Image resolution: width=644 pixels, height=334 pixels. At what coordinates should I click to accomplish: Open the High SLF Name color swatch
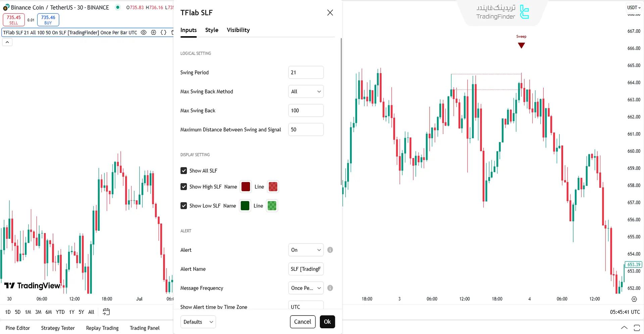click(246, 187)
